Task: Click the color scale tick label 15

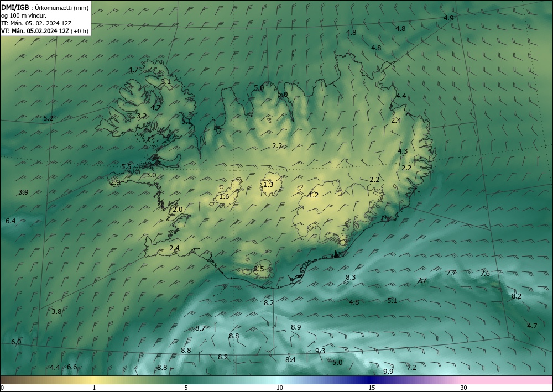Action: (372, 388)
